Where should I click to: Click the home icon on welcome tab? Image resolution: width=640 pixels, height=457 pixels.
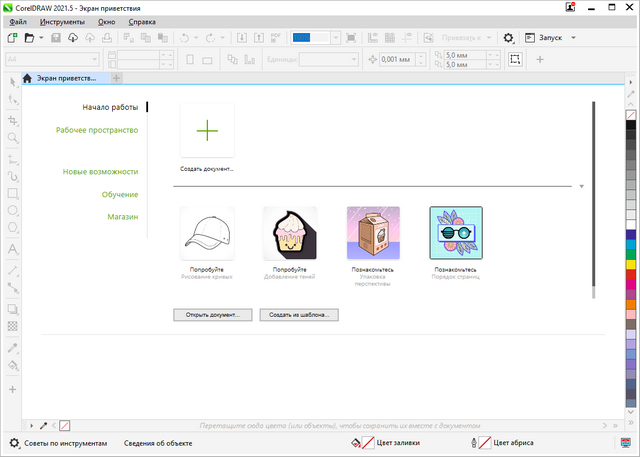pyautogui.click(x=27, y=78)
